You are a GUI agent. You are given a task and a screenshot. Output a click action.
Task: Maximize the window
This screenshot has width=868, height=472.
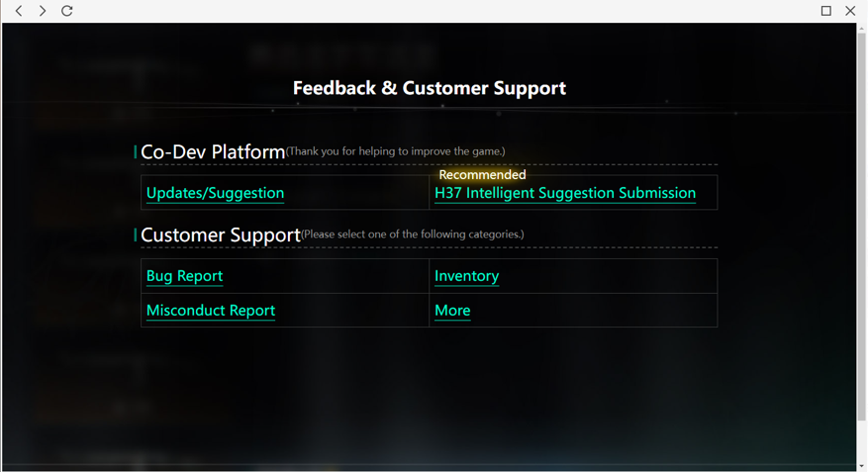pyautogui.click(x=825, y=11)
